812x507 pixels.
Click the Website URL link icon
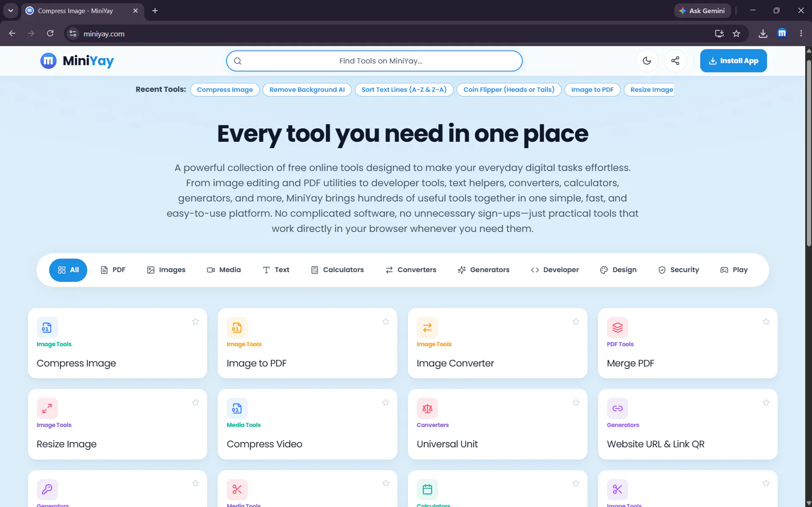point(617,408)
